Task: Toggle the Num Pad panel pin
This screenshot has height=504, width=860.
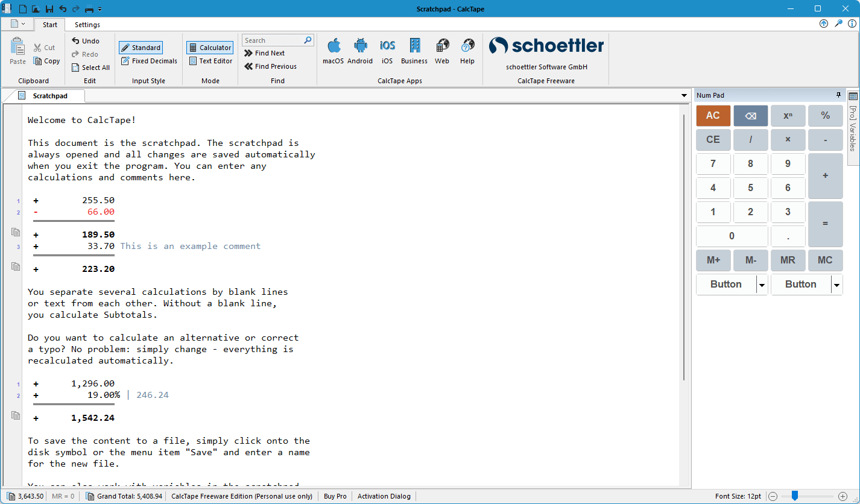Action: coord(838,95)
